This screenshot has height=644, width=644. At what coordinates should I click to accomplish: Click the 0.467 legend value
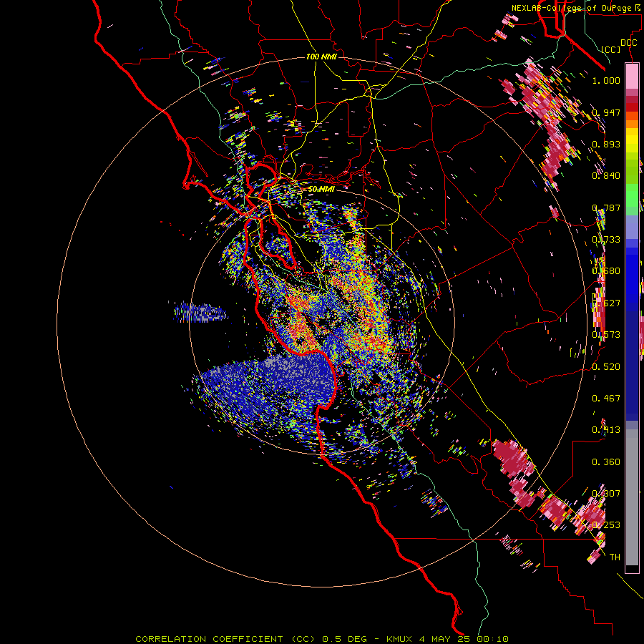[606, 399]
